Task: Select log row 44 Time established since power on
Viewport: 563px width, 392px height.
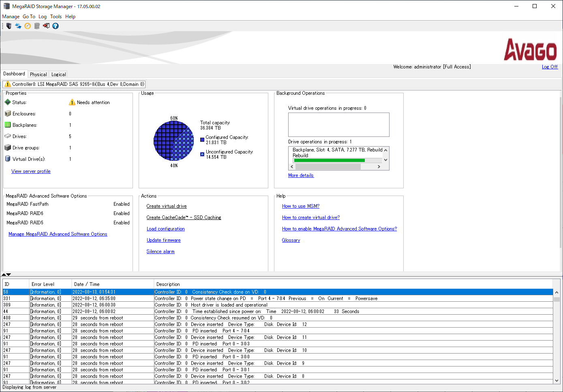Action: click(x=278, y=311)
